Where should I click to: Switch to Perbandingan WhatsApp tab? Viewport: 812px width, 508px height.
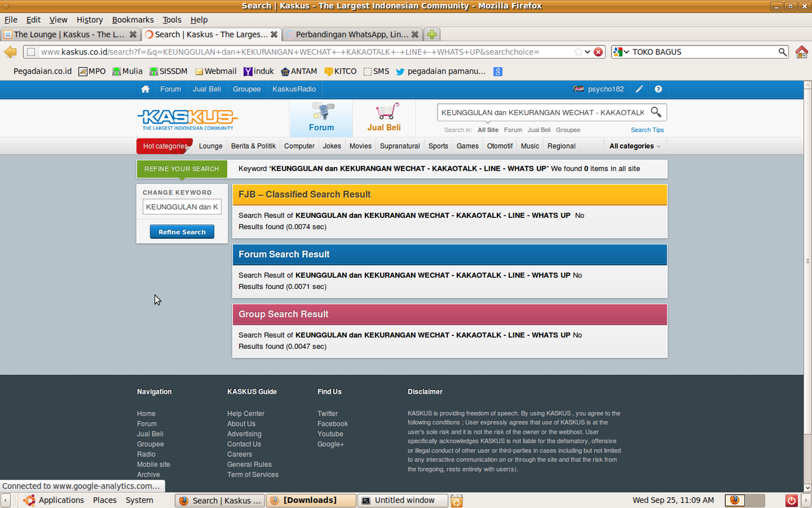352,34
